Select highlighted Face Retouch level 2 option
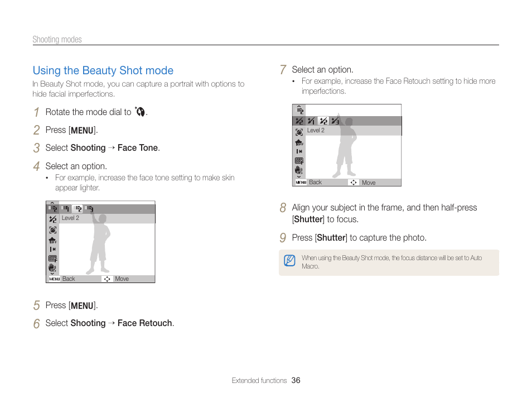 (323, 121)
